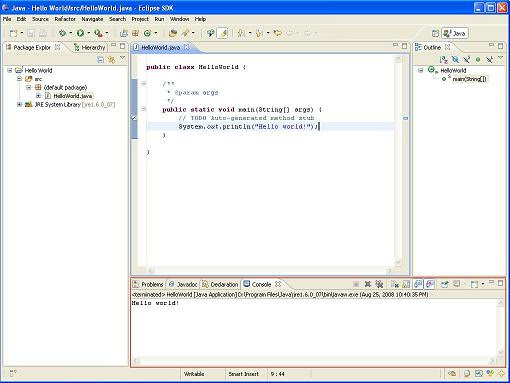
Task: Click the Search flashlight toolbar icon
Action: coord(185,33)
